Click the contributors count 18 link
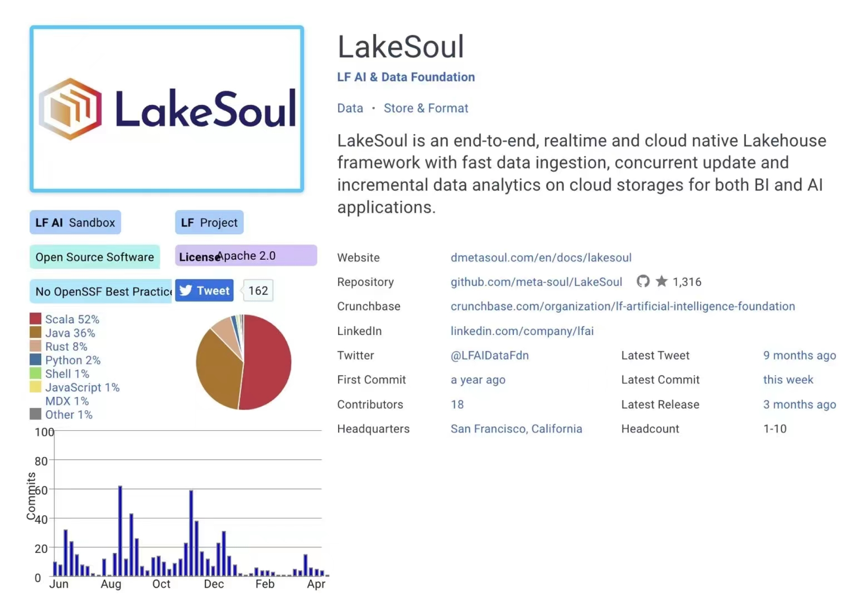Screen dimensions: 868x602 [457, 404]
